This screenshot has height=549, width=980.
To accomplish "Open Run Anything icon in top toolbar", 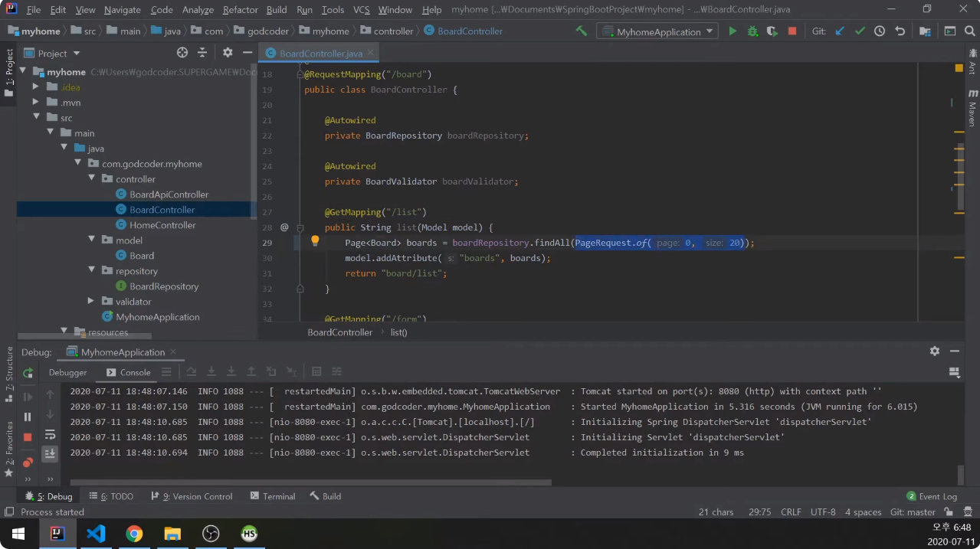I will click(x=950, y=31).
